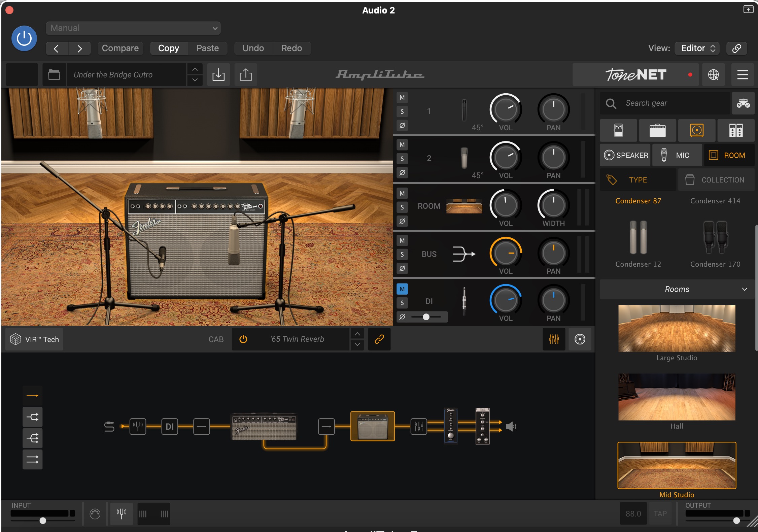The height and width of the screenshot is (532, 758).
Task: Step through the Under the Bridge Outro preset
Action: 195,74
